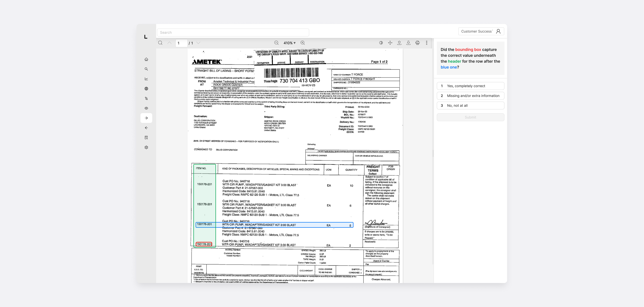Open the 410% zoom level dropdown

click(290, 43)
